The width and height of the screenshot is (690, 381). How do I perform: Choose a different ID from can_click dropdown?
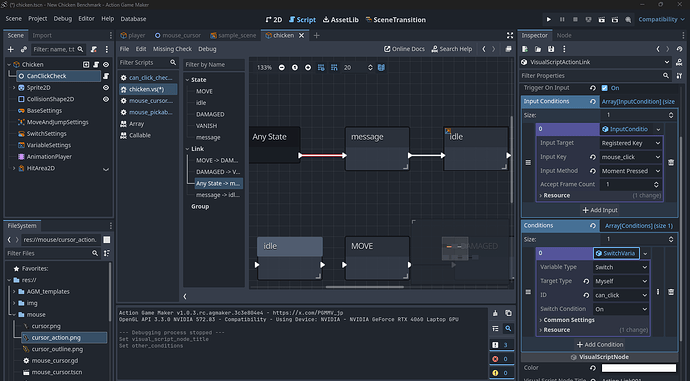tap(621, 295)
